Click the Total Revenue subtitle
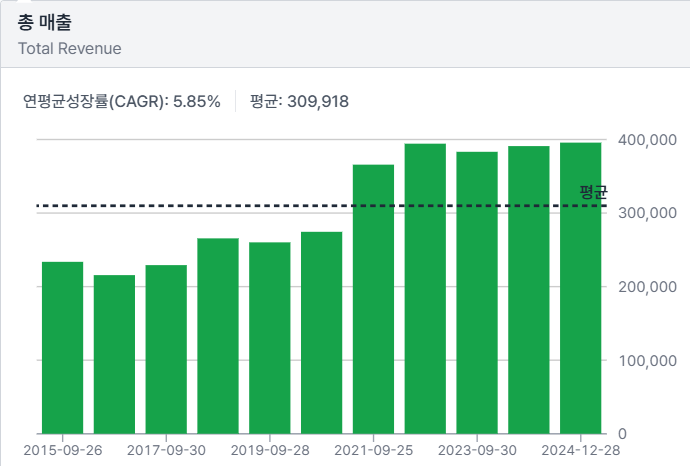Image resolution: width=690 pixels, height=466 pixels. tap(69, 47)
